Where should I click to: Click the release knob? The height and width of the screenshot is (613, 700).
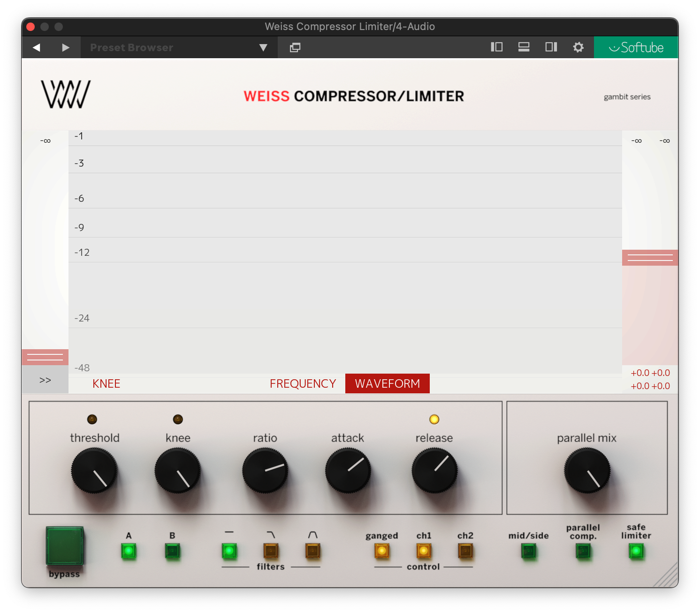[434, 470]
